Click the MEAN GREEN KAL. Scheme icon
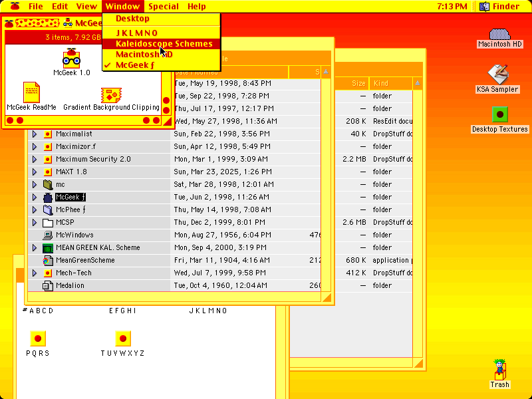 click(48, 248)
